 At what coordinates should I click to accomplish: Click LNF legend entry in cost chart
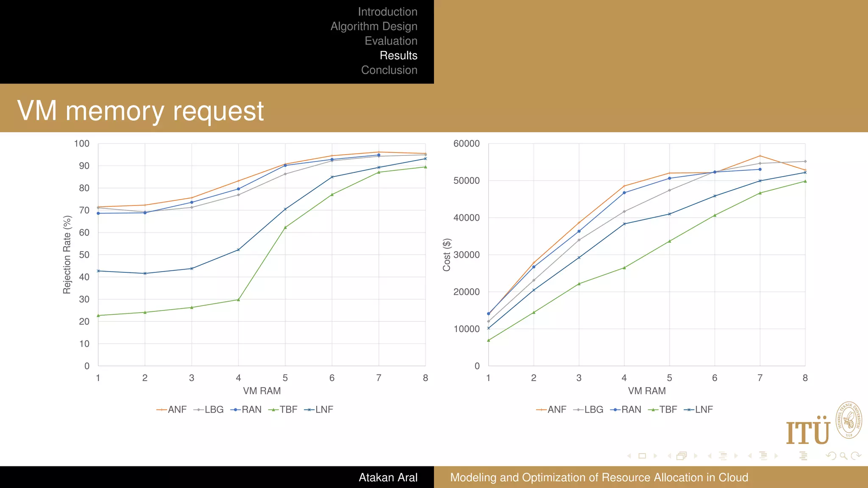[x=698, y=410]
